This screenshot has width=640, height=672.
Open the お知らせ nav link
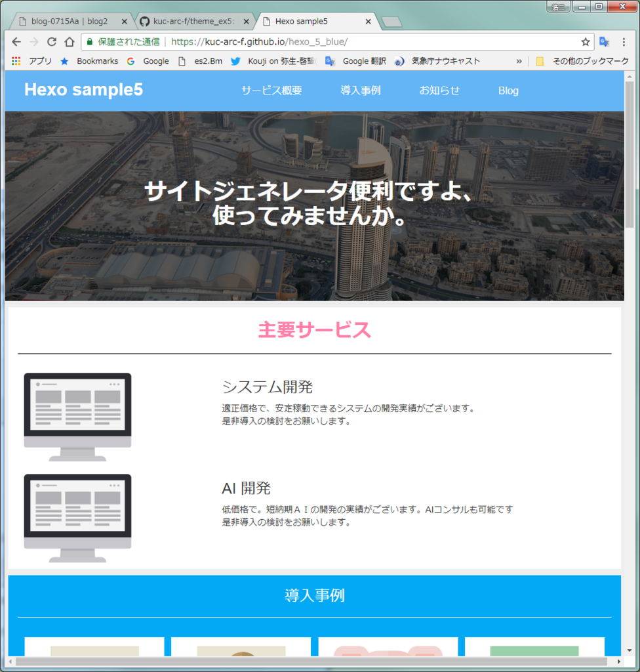click(x=439, y=91)
